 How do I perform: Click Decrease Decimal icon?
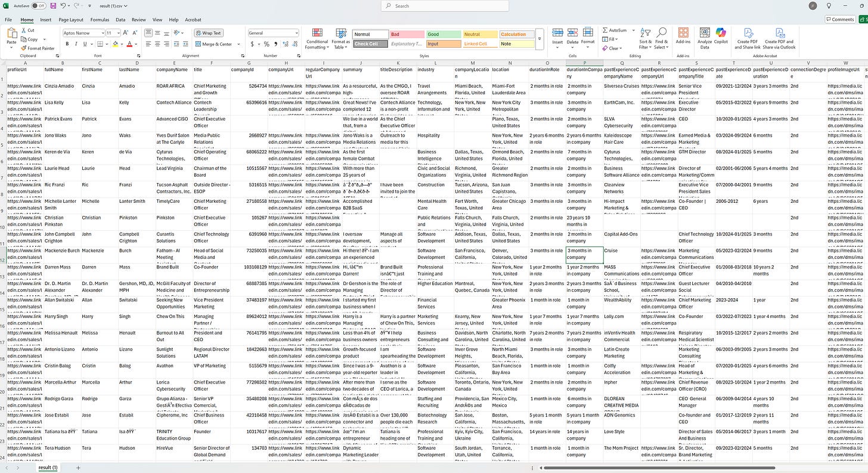(x=294, y=44)
